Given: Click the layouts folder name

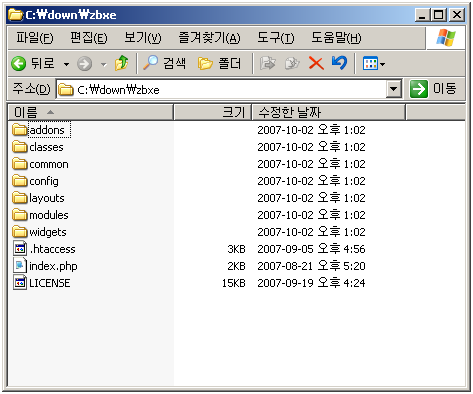Looking at the screenshot, I should click(47, 198).
